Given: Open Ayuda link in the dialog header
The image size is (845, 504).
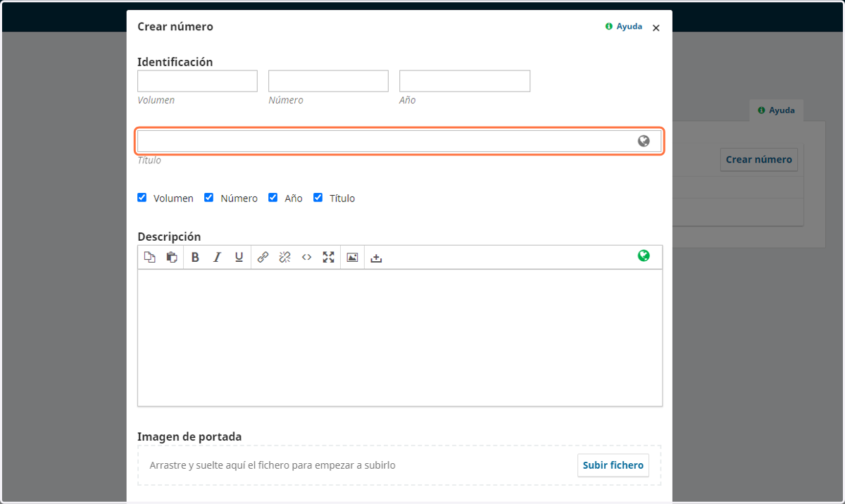Looking at the screenshot, I should pos(624,26).
